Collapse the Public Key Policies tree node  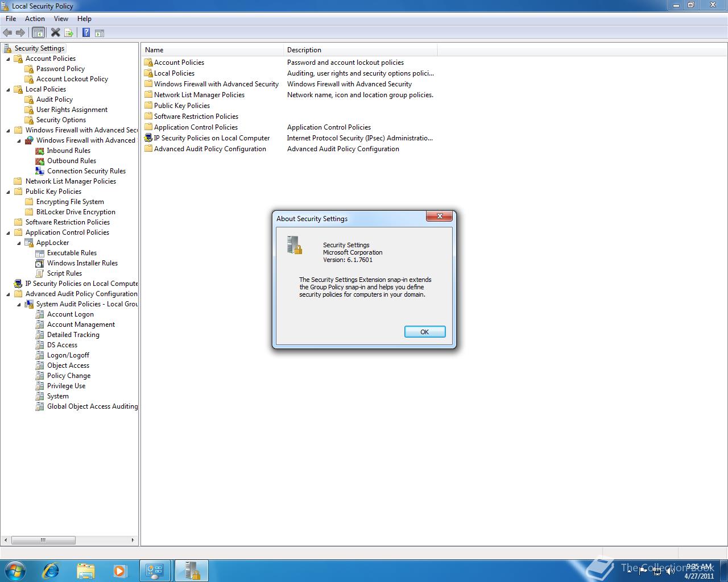click(8, 192)
